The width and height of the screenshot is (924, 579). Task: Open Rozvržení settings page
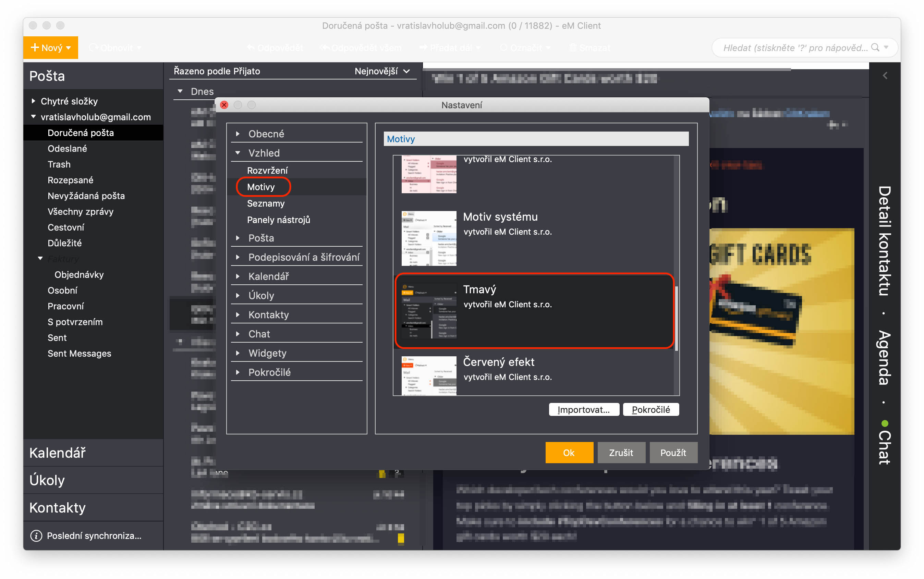click(267, 170)
